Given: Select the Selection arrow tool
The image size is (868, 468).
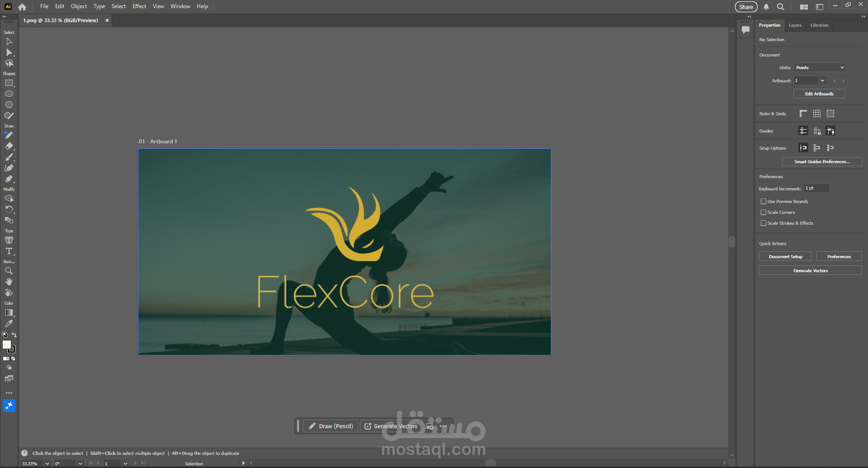Looking at the screenshot, I should tap(9, 42).
